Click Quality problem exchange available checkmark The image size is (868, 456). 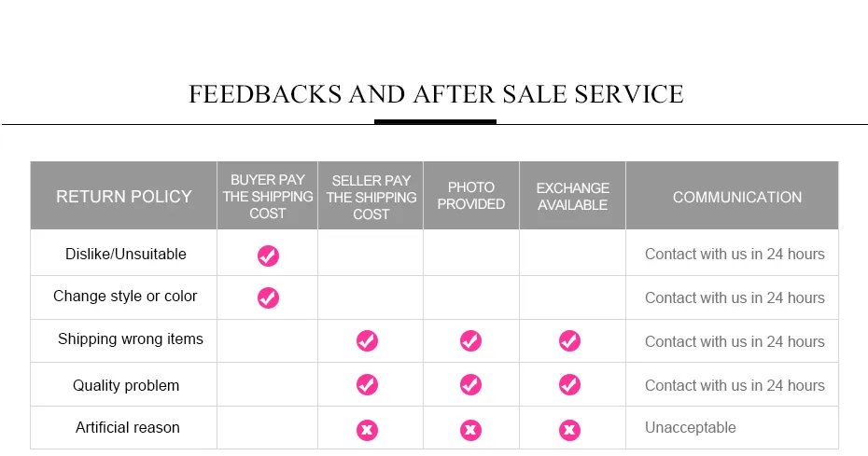tap(569, 384)
